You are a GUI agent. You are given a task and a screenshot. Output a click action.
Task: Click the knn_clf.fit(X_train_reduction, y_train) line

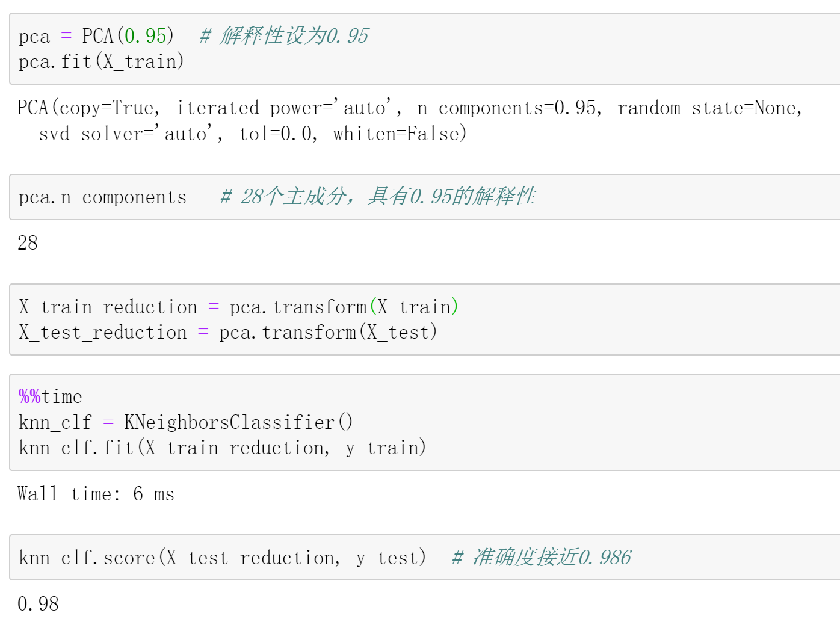coord(222,448)
